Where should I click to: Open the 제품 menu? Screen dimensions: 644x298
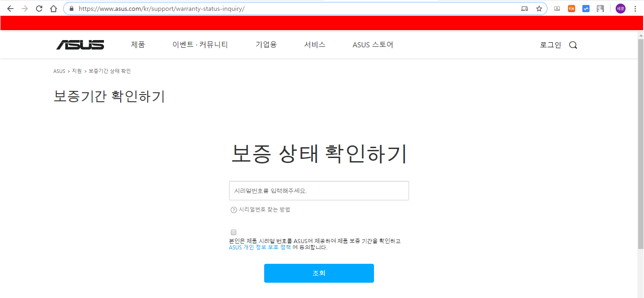pos(138,45)
